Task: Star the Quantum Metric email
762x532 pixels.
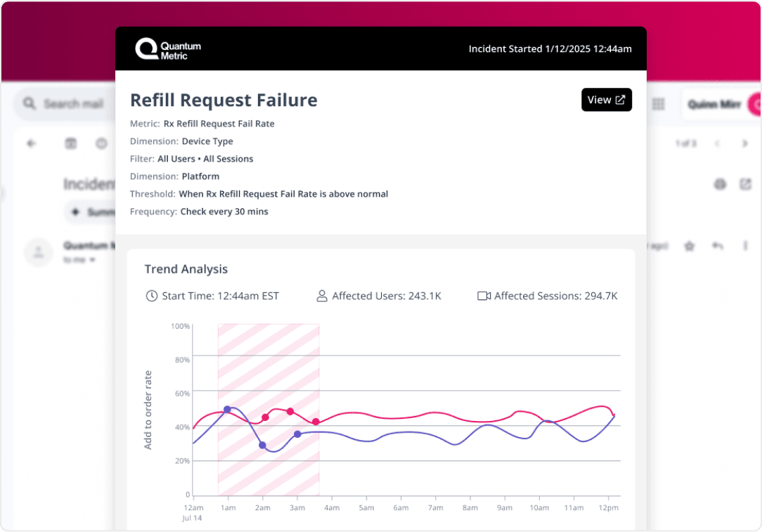Action: 690,246
